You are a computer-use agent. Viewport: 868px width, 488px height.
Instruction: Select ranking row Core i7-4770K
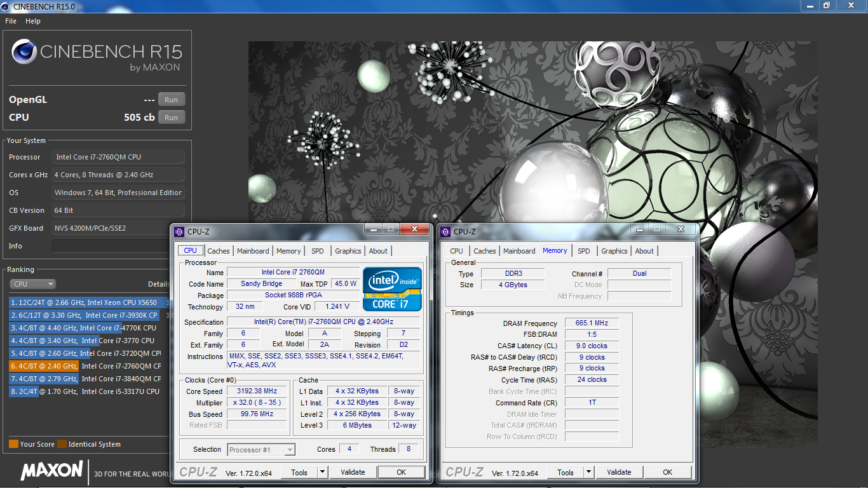[89, 328]
